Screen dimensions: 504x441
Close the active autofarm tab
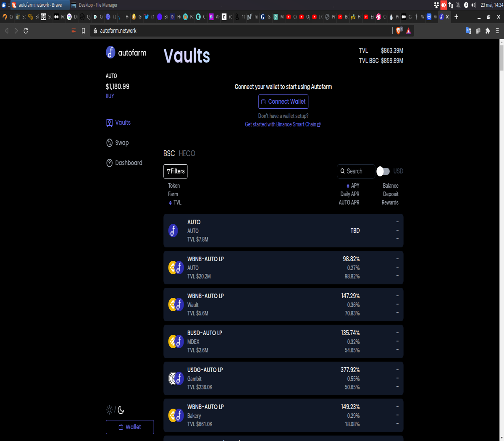447,17
